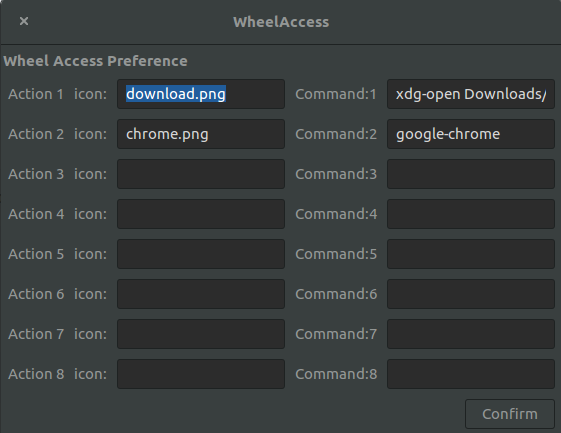
Task: Click the Action 5 icon field
Action: point(201,254)
